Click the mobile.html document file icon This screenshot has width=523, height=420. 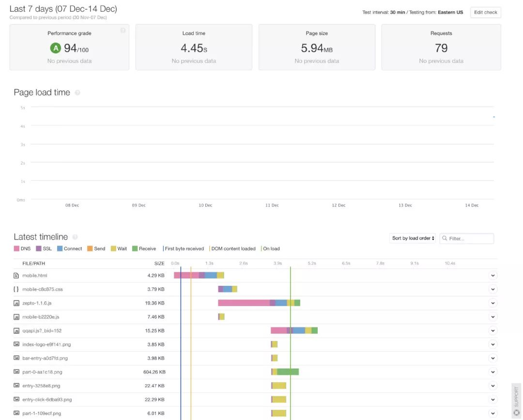pyautogui.click(x=16, y=276)
